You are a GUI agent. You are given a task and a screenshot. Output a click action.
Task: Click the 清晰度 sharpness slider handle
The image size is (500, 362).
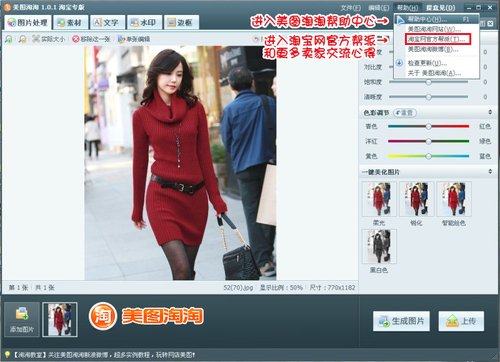click(x=429, y=97)
